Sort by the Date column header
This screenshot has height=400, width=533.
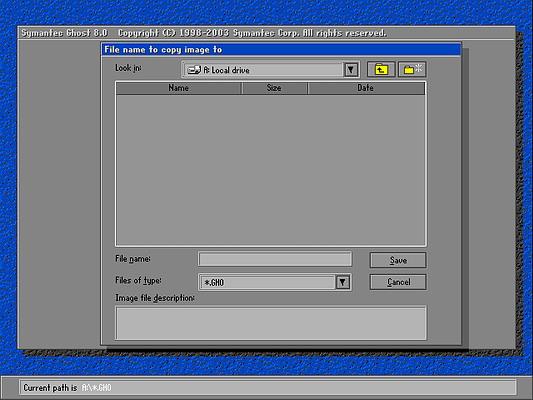pos(366,88)
